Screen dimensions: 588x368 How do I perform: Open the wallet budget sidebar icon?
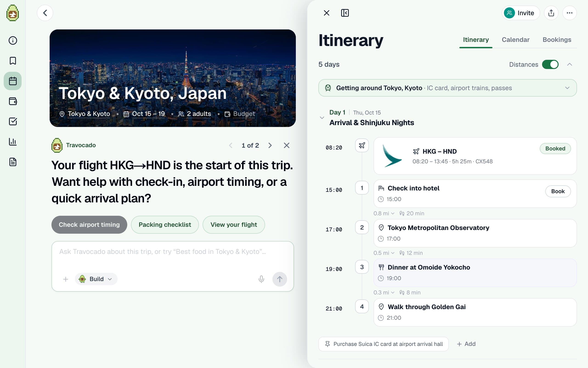click(x=13, y=101)
